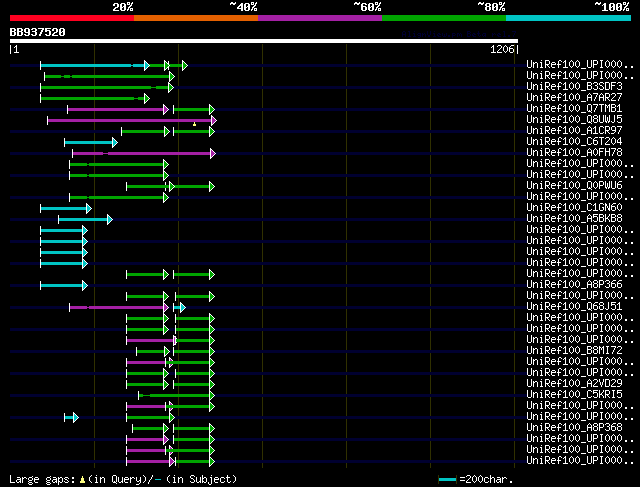Image resolution: width=640 pixels, height=487 pixels.
Task: Select the UniRef100_Q68J51 label
Action: (574, 307)
